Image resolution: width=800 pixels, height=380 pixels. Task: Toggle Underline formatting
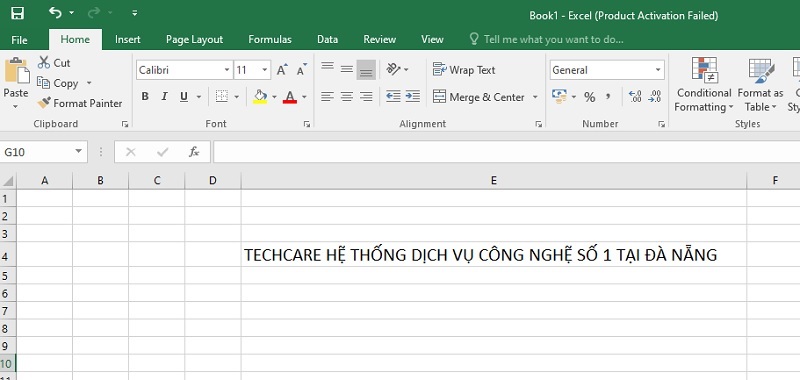[184, 96]
